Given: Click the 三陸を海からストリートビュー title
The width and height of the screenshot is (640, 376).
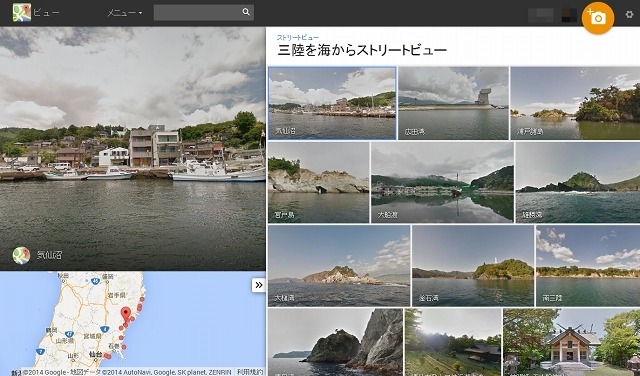Looking at the screenshot, I should click(x=362, y=50).
